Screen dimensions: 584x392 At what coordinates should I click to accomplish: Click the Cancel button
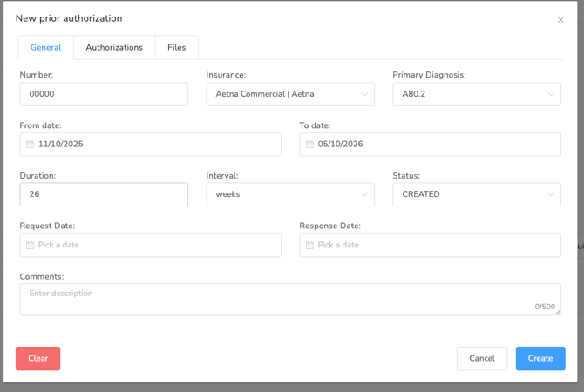(x=481, y=358)
